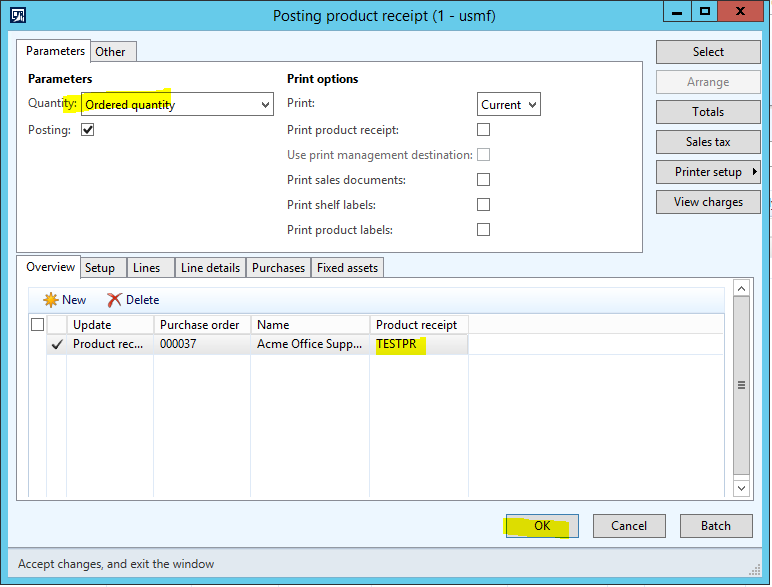Image resolution: width=772 pixels, height=587 pixels.
Task: Enable Print product receipt checkbox
Action: pos(484,130)
